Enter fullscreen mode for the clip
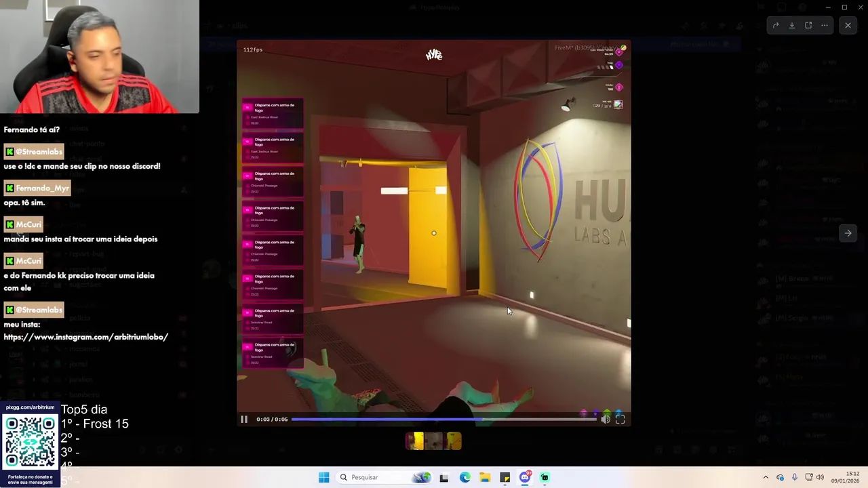This screenshot has height=488, width=868. pos(620,420)
